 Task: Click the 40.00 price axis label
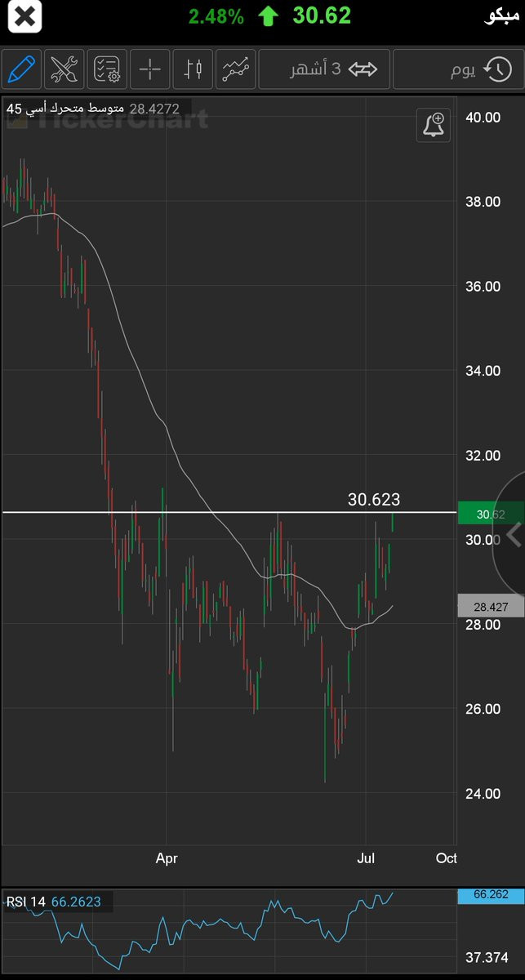tap(482, 117)
